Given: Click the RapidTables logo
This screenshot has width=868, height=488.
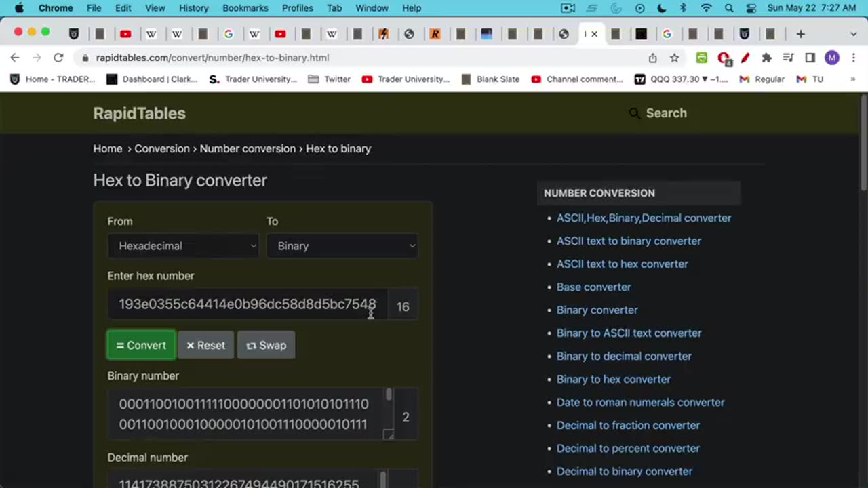Looking at the screenshot, I should coord(139,113).
